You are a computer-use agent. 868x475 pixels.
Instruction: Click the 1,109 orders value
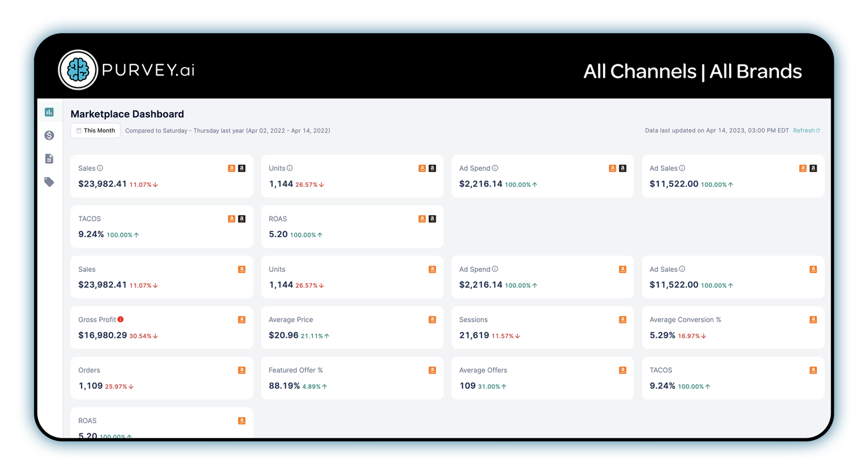[90, 386]
